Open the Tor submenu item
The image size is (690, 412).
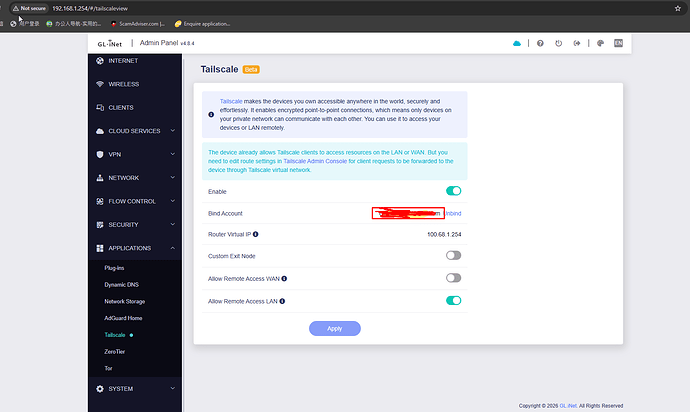pyautogui.click(x=108, y=368)
